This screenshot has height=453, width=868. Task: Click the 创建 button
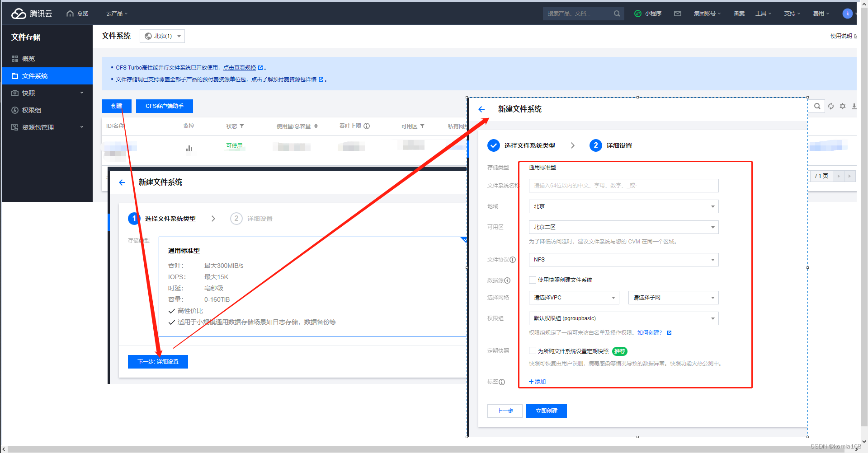click(x=117, y=106)
